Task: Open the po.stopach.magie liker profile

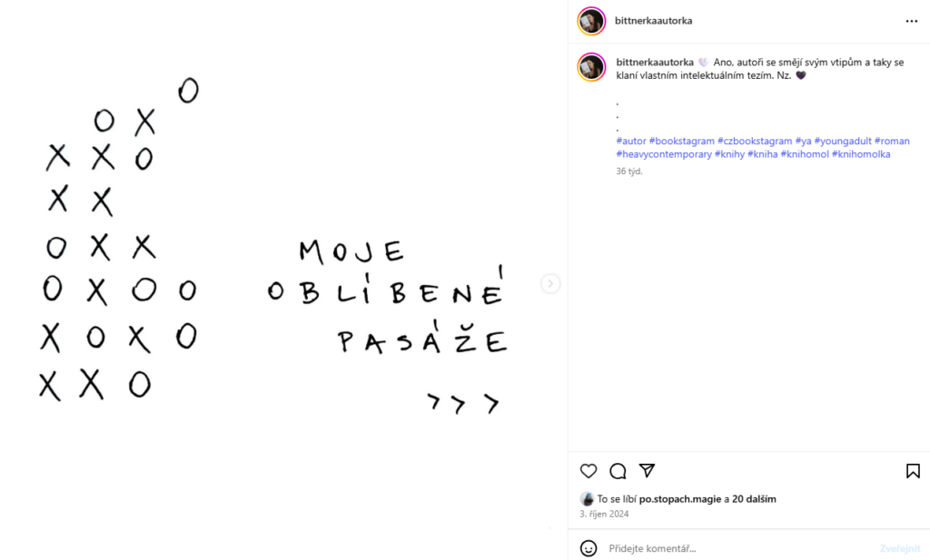Action: (x=679, y=499)
